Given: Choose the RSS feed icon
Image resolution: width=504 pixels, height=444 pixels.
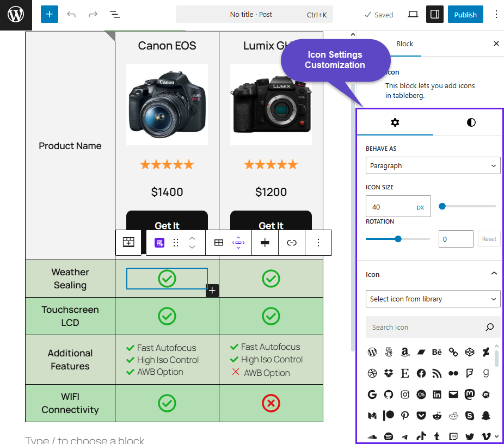Looking at the screenshot, I should click(x=437, y=373).
